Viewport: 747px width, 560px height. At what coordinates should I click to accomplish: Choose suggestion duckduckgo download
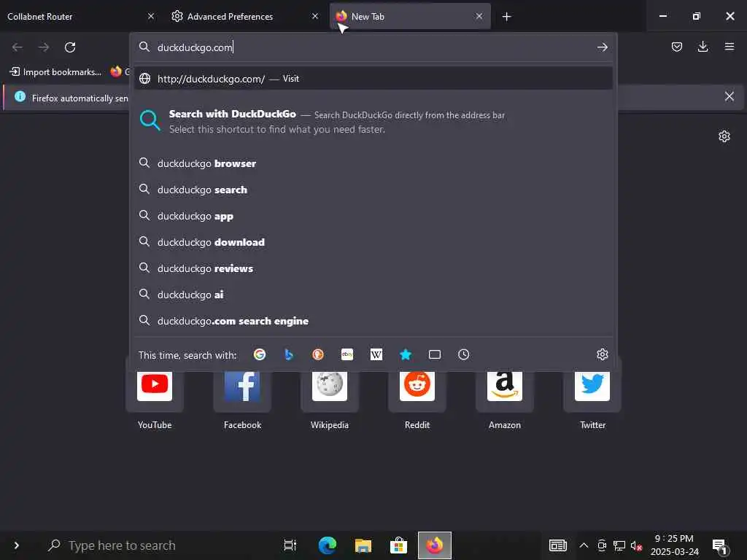click(373, 242)
